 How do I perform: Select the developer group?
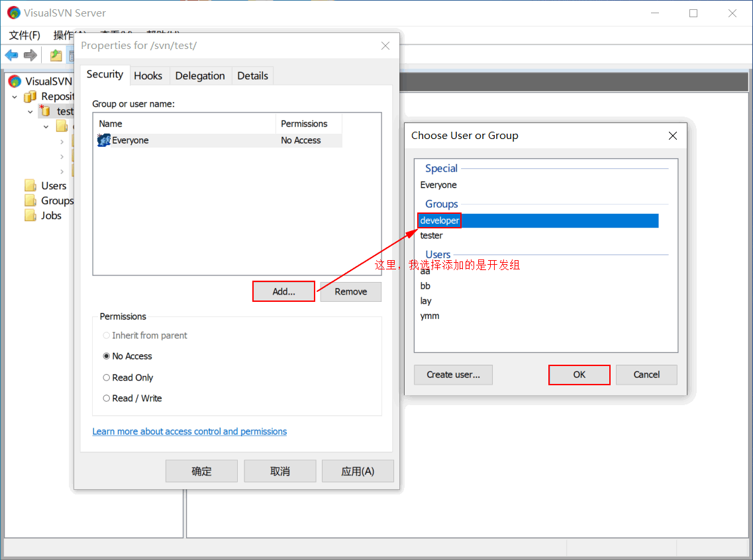538,220
